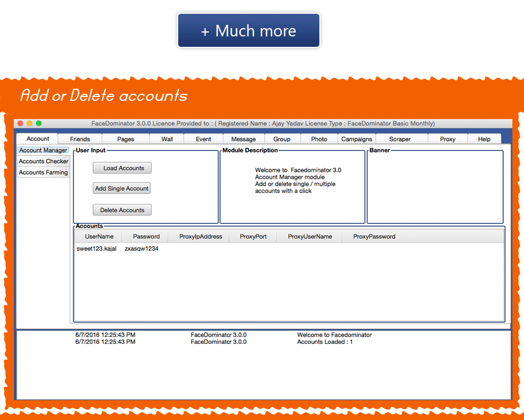The image size is (524, 420).
Task: Open the Message tab
Action: [x=243, y=139]
